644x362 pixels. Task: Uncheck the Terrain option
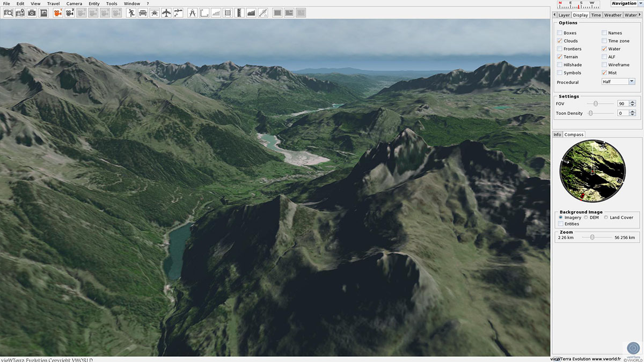[560, 57]
